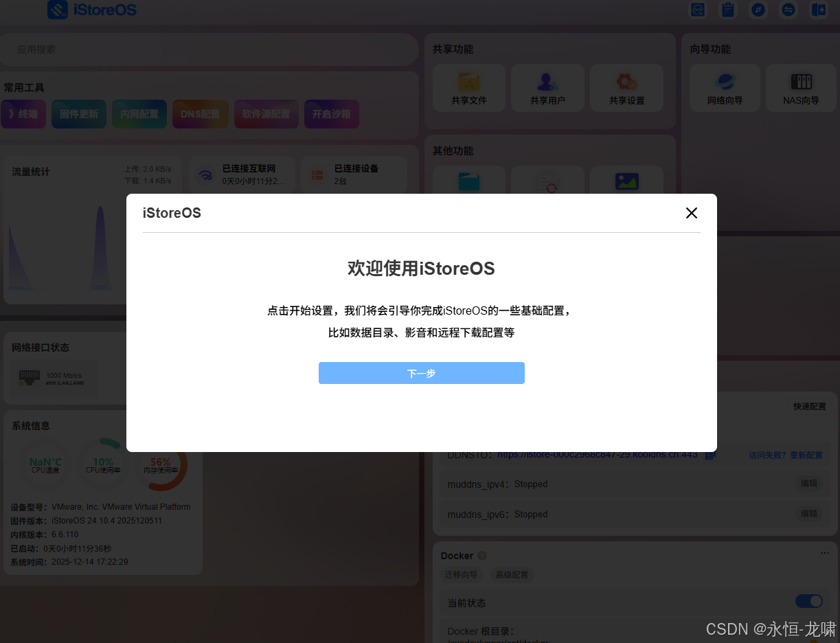This screenshot has width=840, height=643.
Task: Click the 下一步 button in the welcome dialog
Action: click(421, 373)
